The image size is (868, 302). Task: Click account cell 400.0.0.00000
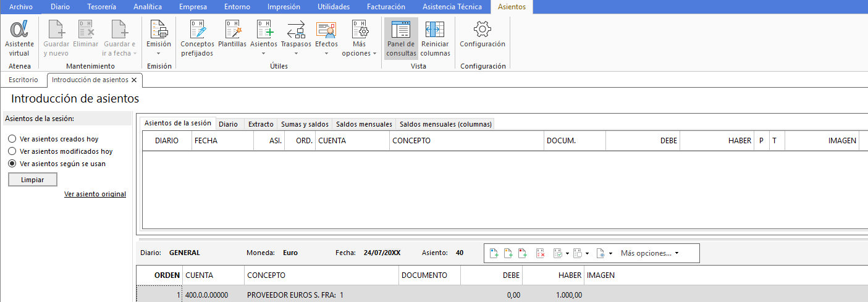[213, 295]
